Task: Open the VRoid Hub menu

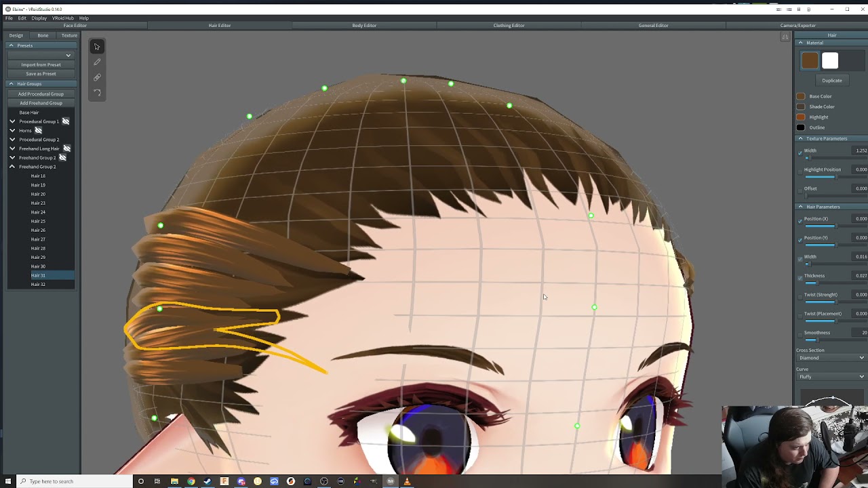Action: tap(63, 18)
